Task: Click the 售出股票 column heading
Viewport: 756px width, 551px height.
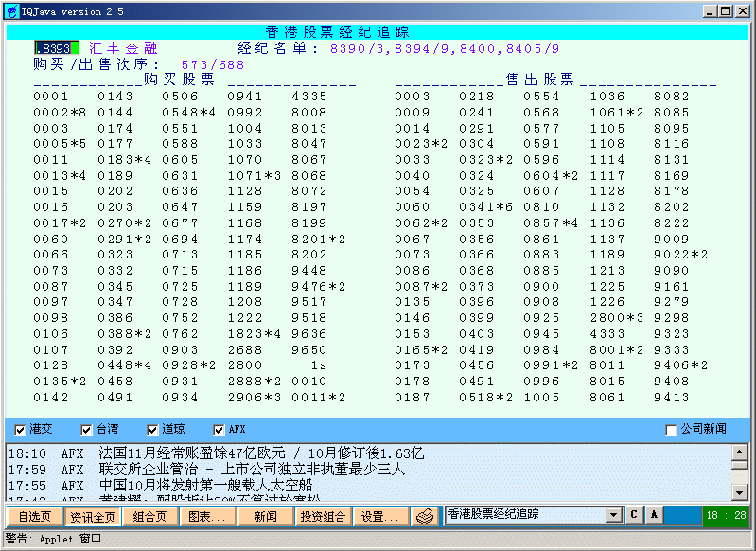Action: [x=539, y=80]
